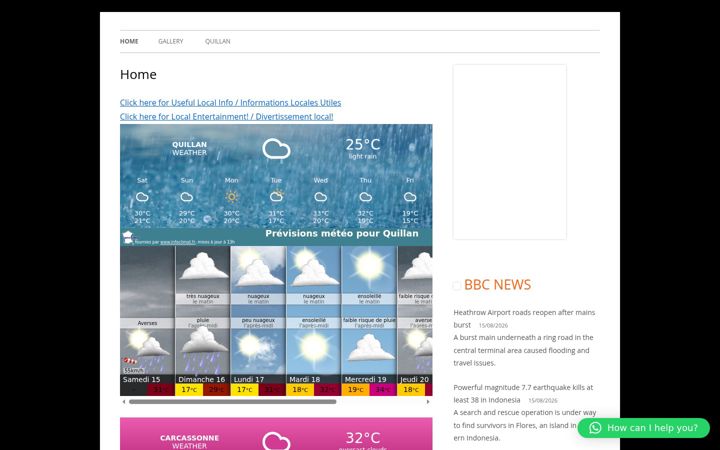Click 'Prévisions météo pour Quillan' banner text
The width and height of the screenshot is (720, 450).
[342, 233]
